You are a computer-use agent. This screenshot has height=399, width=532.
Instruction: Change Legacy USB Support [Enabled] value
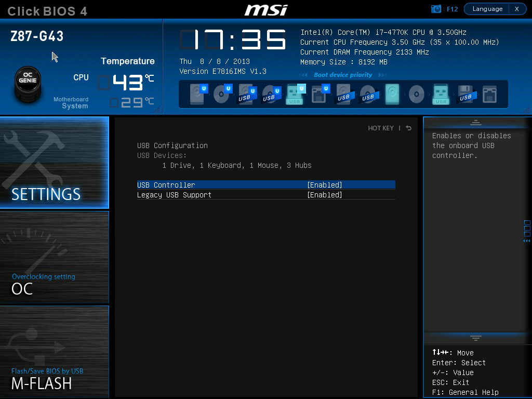tap(324, 195)
